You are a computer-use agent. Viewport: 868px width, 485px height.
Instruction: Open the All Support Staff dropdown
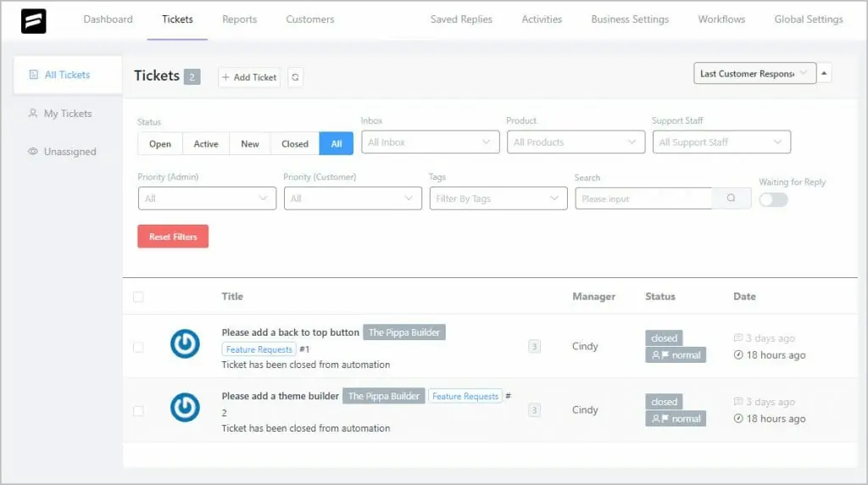click(x=721, y=142)
